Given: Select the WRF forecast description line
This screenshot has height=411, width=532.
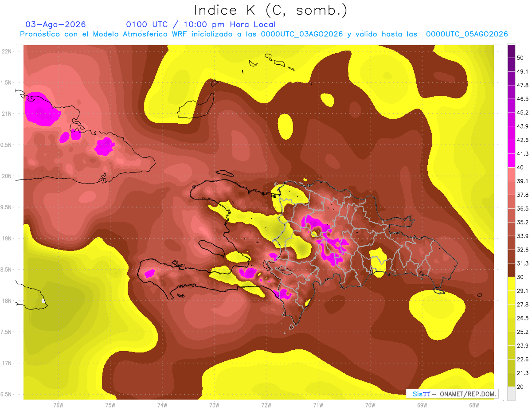Looking at the screenshot, I should (264, 34).
